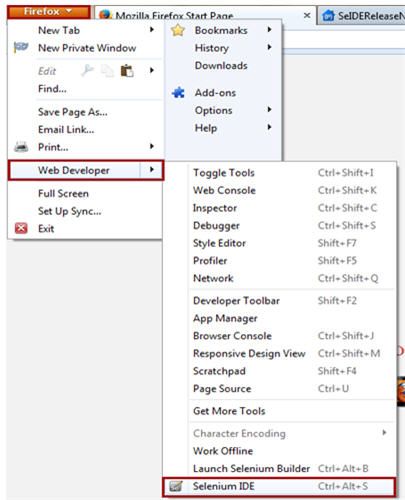Choose Find... from the menu
The width and height of the screenshot is (405, 500).
(x=85, y=89)
